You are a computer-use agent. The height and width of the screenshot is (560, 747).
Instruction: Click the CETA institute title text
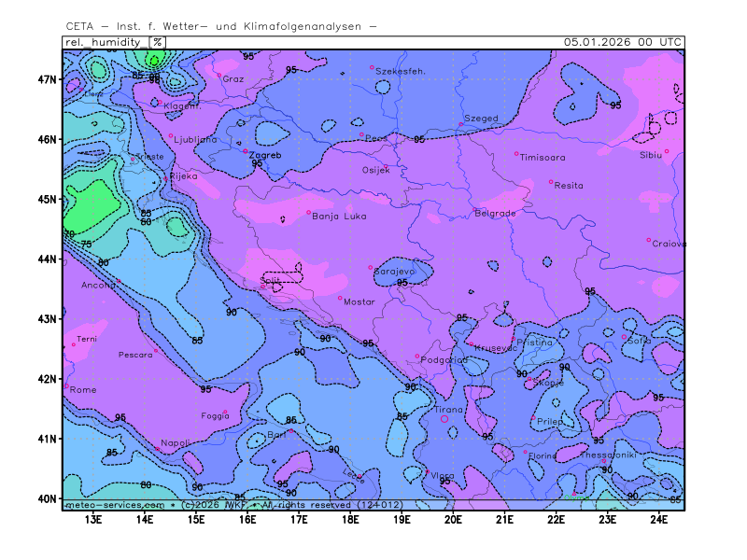click(221, 25)
